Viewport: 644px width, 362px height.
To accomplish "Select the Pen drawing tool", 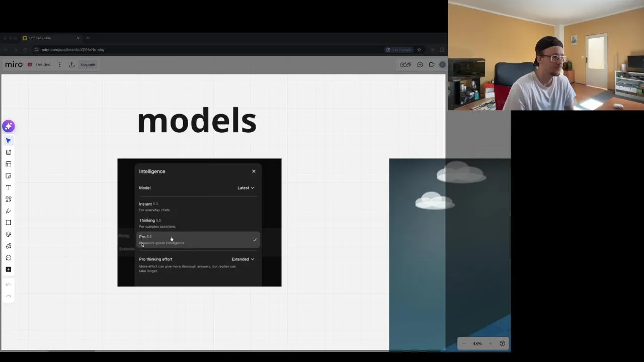I will [x=9, y=211].
